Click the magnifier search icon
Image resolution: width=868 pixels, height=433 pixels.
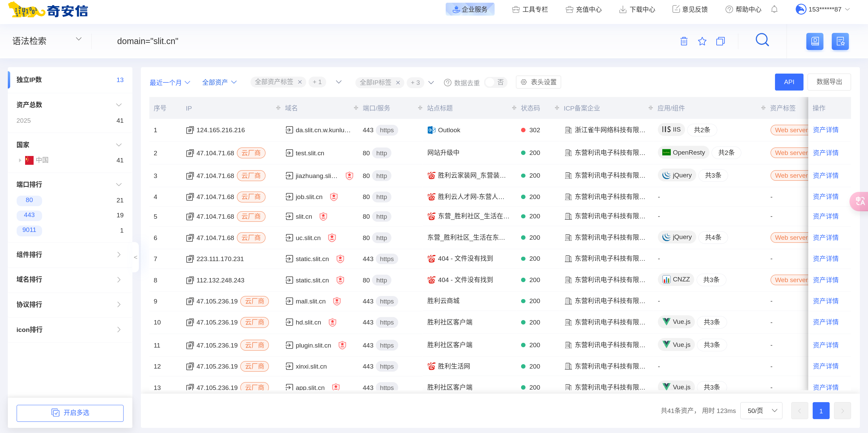(x=762, y=40)
